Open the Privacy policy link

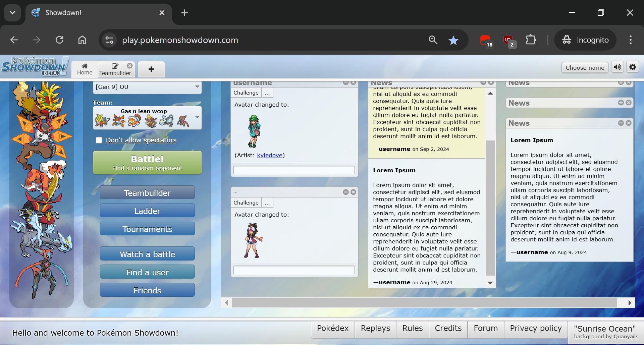point(536,329)
